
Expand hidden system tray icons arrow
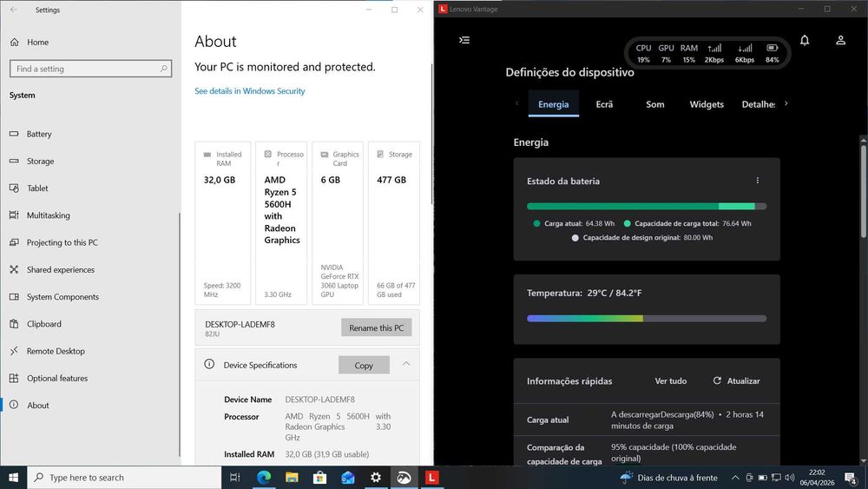(x=735, y=478)
